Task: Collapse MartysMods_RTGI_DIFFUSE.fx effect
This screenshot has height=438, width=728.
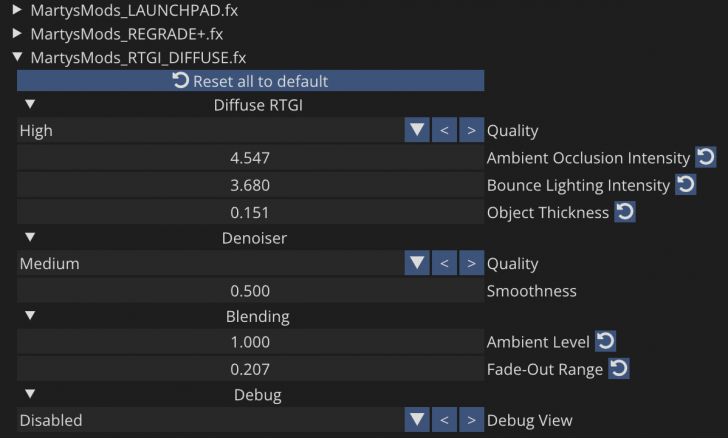Action: tap(17, 57)
